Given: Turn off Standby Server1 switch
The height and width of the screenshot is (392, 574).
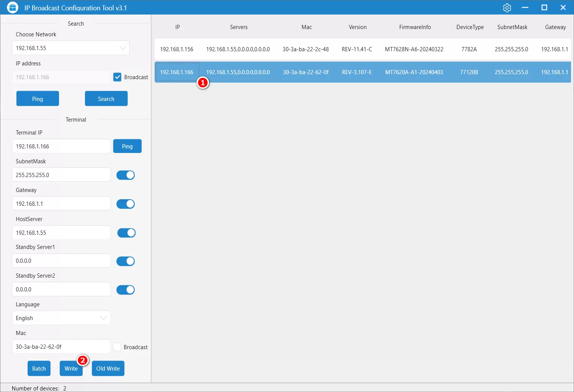Looking at the screenshot, I should pos(126,261).
